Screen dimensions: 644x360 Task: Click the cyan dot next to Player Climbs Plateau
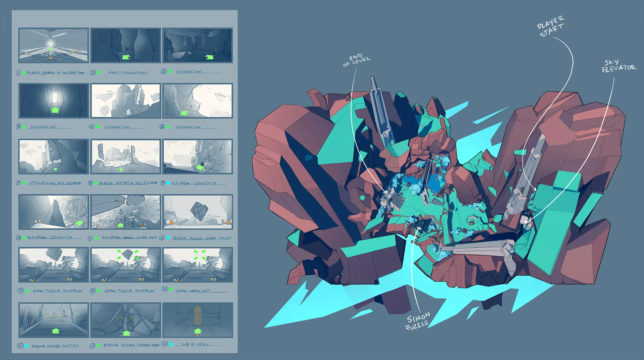(x=26, y=346)
